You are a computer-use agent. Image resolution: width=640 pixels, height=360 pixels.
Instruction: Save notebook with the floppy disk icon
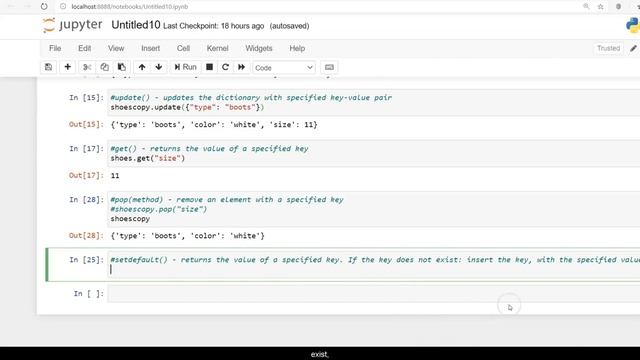pyautogui.click(x=49, y=67)
